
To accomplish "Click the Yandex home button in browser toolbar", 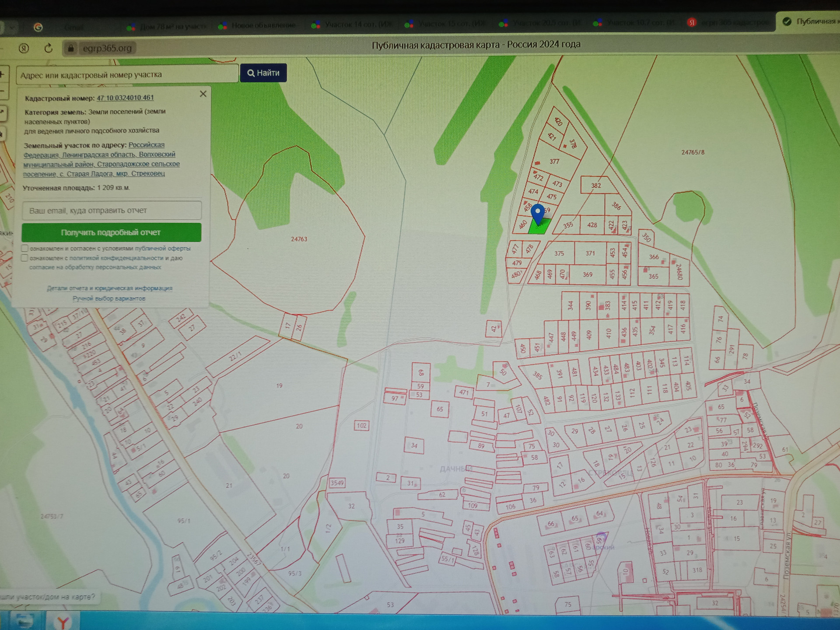I will point(24,48).
